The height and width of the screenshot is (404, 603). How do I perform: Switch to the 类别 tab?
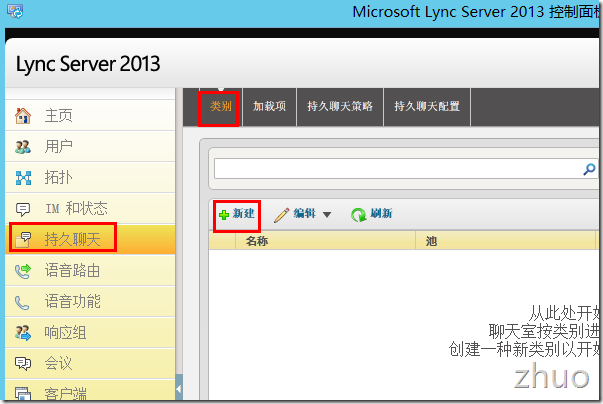(220, 107)
